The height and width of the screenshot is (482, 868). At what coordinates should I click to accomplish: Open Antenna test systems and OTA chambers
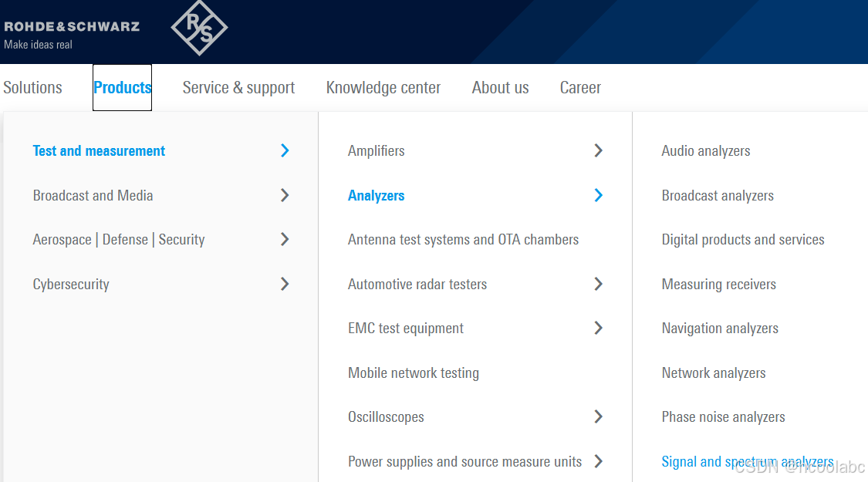coord(464,240)
